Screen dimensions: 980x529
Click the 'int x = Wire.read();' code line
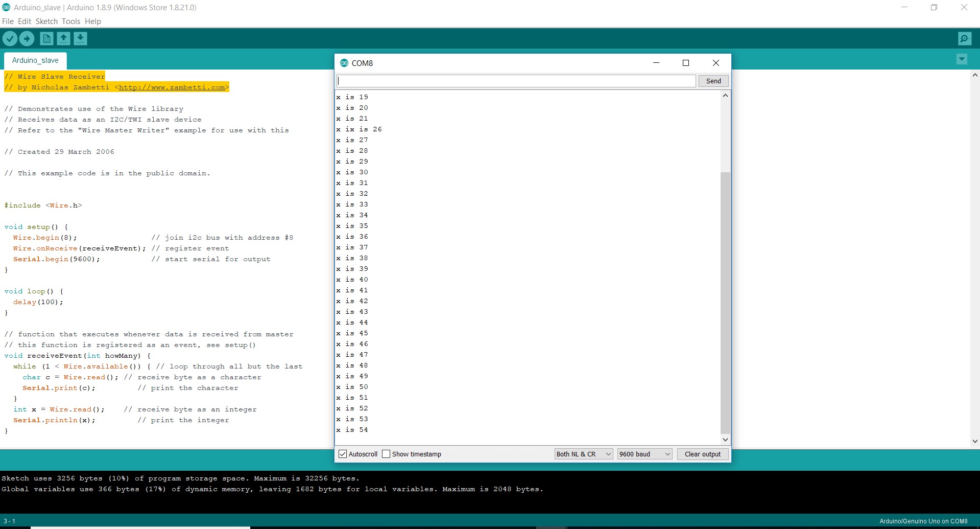[59, 409]
